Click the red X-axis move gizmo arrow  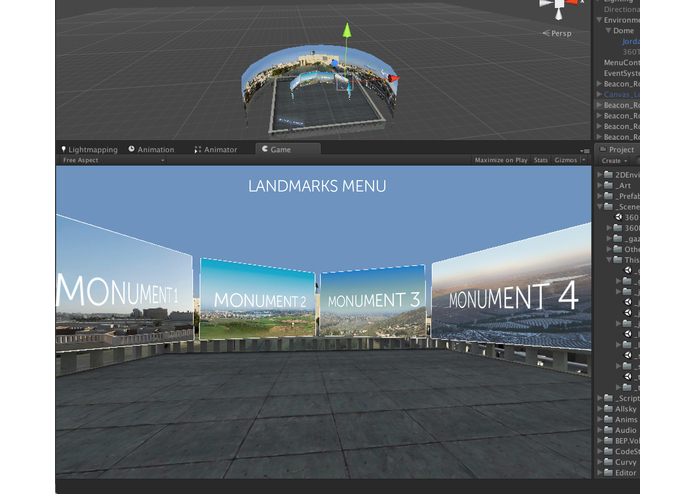(x=393, y=78)
